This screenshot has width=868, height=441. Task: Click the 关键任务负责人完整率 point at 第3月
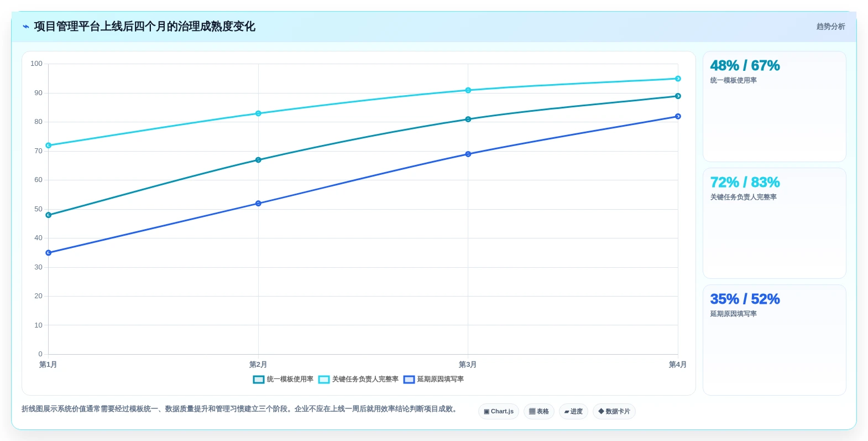click(468, 90)
